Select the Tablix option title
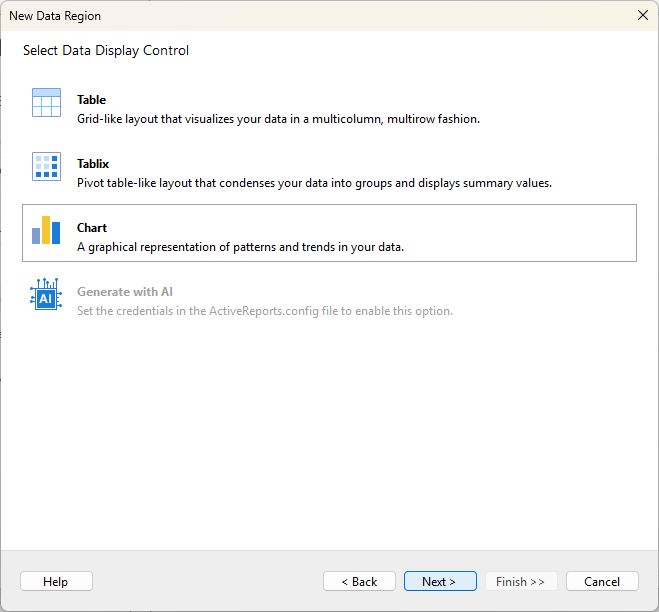659x612 pixels. click(93, 164)
